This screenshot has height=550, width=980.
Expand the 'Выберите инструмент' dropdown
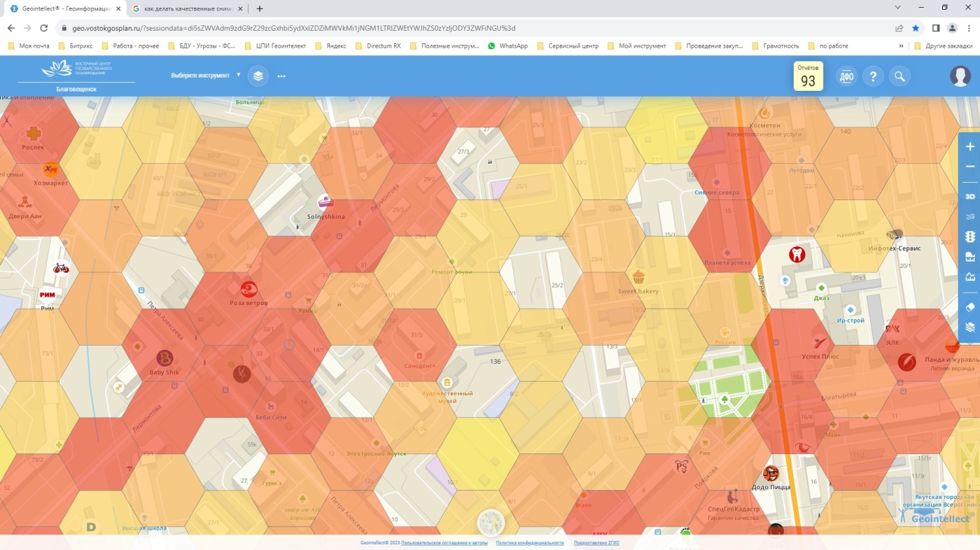(x=205, y=76)
